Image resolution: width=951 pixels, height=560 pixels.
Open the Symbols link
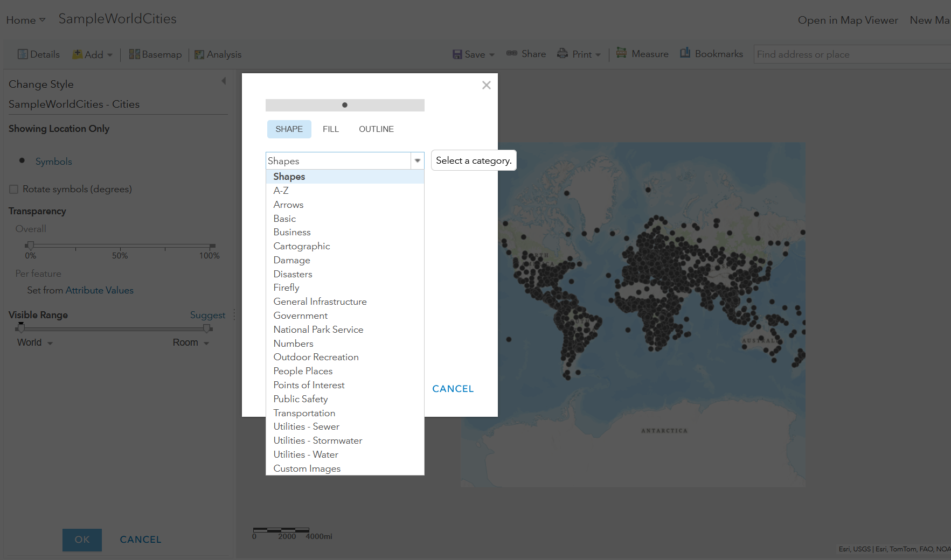coord(54,162)
